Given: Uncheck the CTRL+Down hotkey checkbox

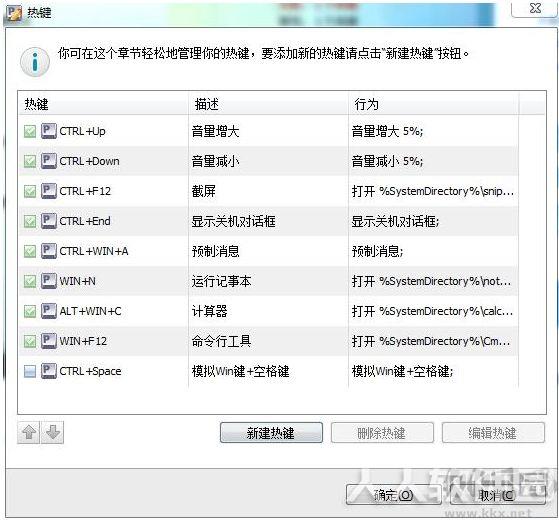Looking at the screenshot, I should (x=30, y=161).
